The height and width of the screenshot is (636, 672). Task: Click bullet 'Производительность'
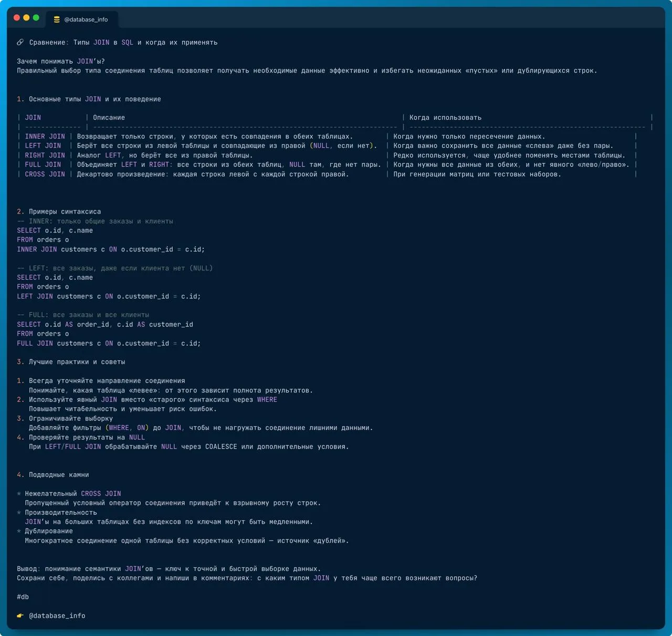tap(61, 513)
